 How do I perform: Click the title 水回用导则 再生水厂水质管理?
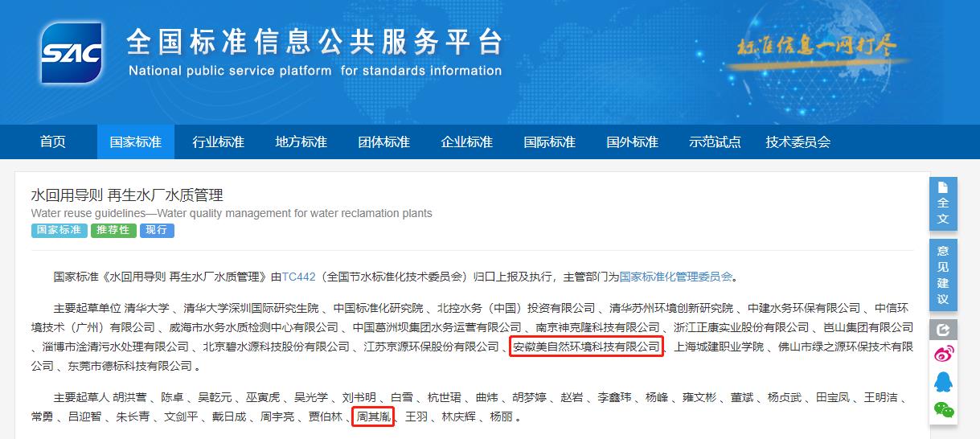[x=127, y=195]
